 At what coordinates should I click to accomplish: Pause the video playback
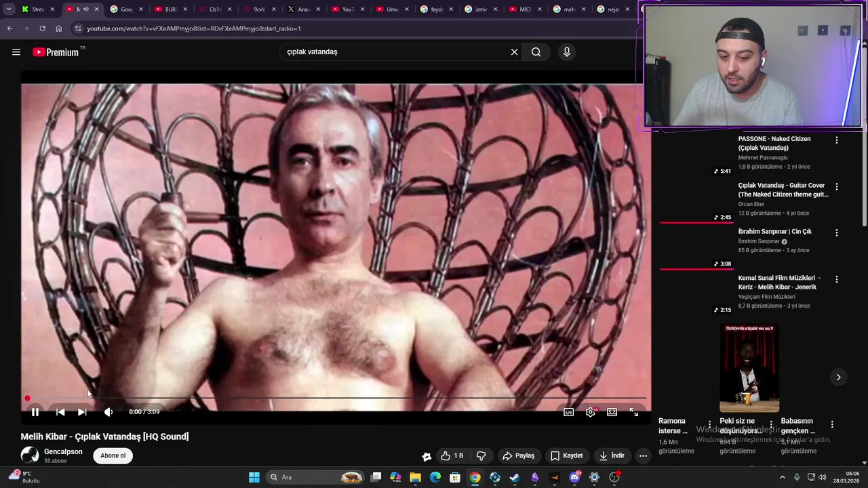[x=35, y=411]
